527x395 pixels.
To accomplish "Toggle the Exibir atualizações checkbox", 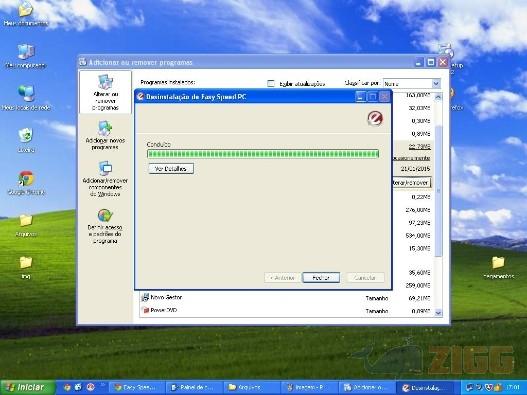I will pyautogui.click(x=271, y=83).
